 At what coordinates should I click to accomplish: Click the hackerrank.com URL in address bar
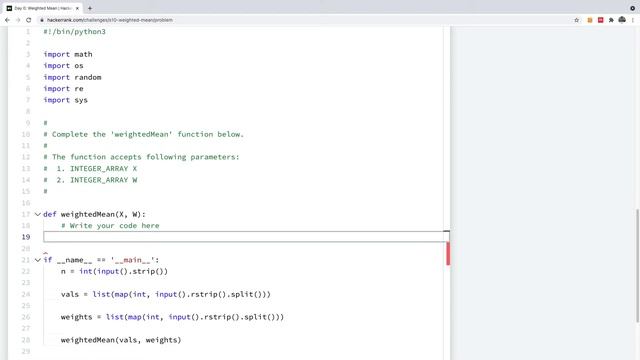coord(110,20)
